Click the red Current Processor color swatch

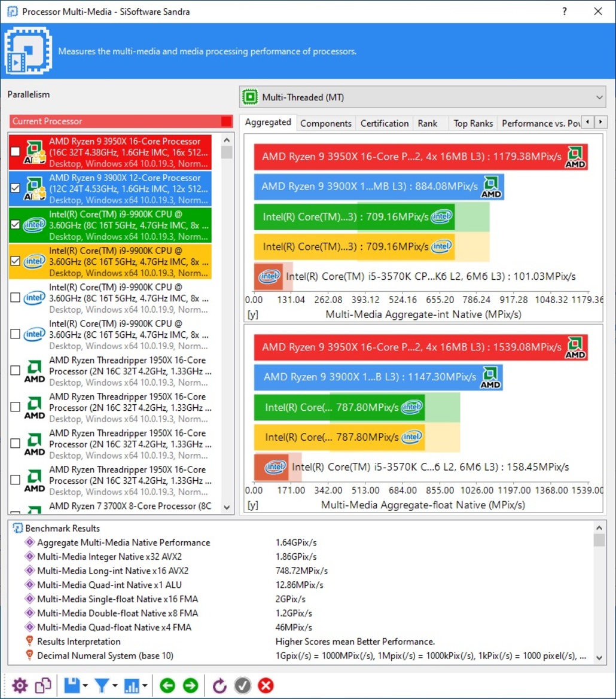tap(227, 121)
